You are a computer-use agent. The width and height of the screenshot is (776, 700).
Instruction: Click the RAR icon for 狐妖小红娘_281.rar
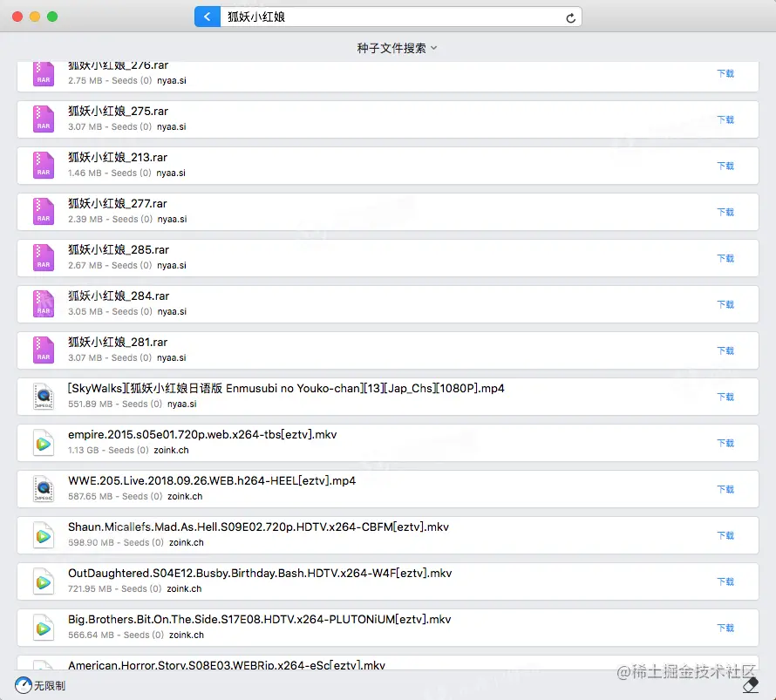tap(44, 350)
